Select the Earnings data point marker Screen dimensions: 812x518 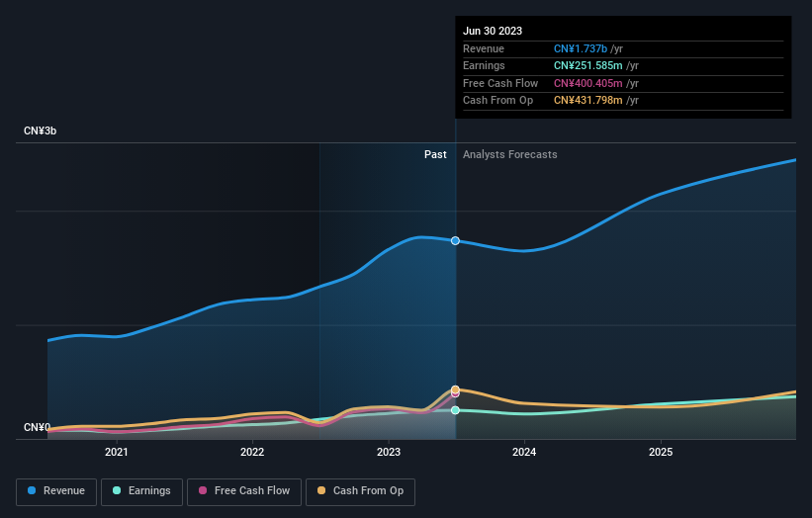pyautogui.click(x=455, y=410)
